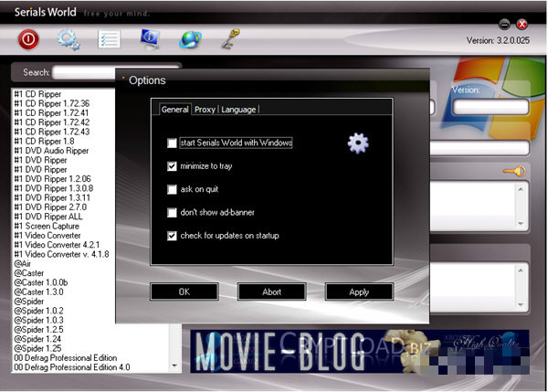Click the Version input field

click(490, 107)
